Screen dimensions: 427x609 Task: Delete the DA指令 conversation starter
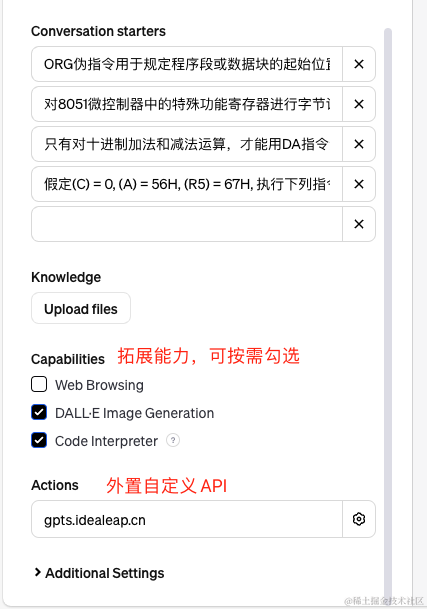[x=359, y=144]
